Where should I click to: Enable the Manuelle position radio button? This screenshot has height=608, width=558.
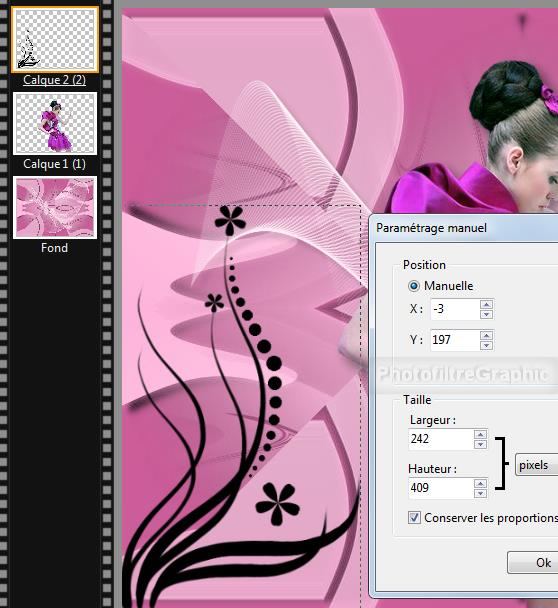414,286
